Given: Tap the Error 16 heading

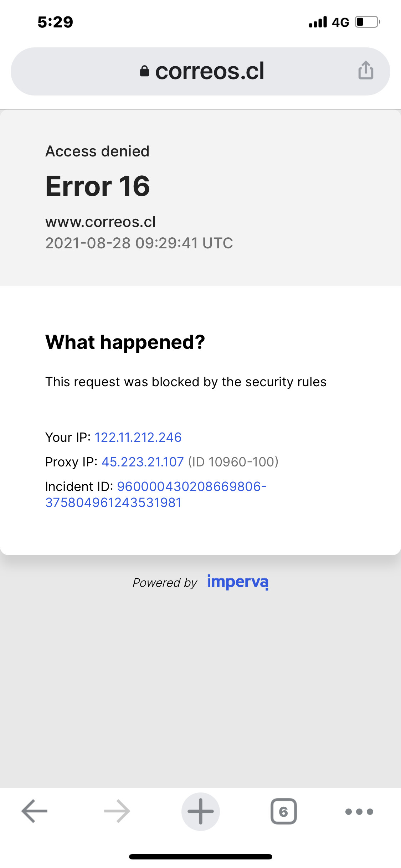Looking at the screenshot, I should (x=98, y=186).
